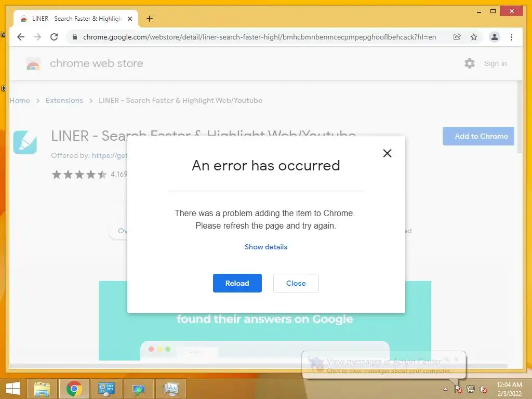Close the LINER tab
The width and height of the screenshot is (532, 399).
[129, 19]
